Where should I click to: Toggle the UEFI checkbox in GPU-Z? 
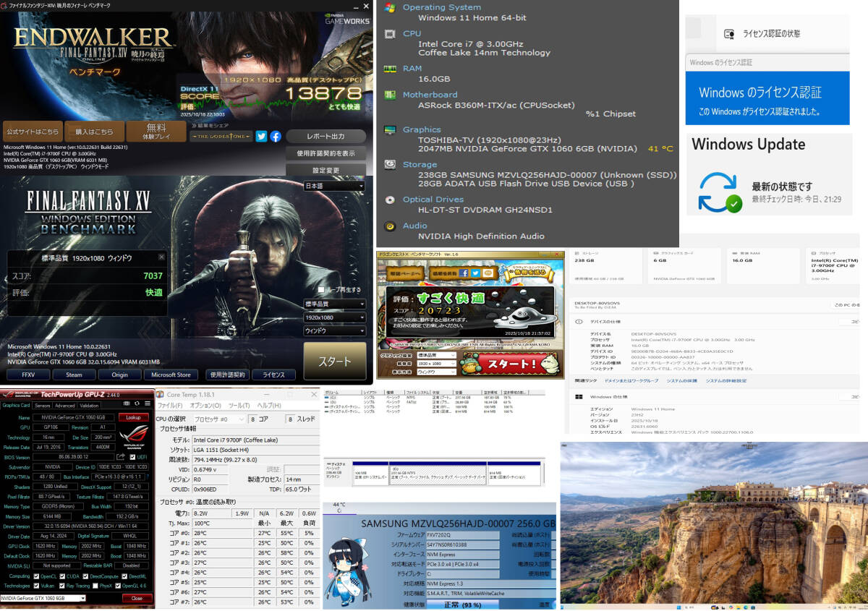pos(132,457)
